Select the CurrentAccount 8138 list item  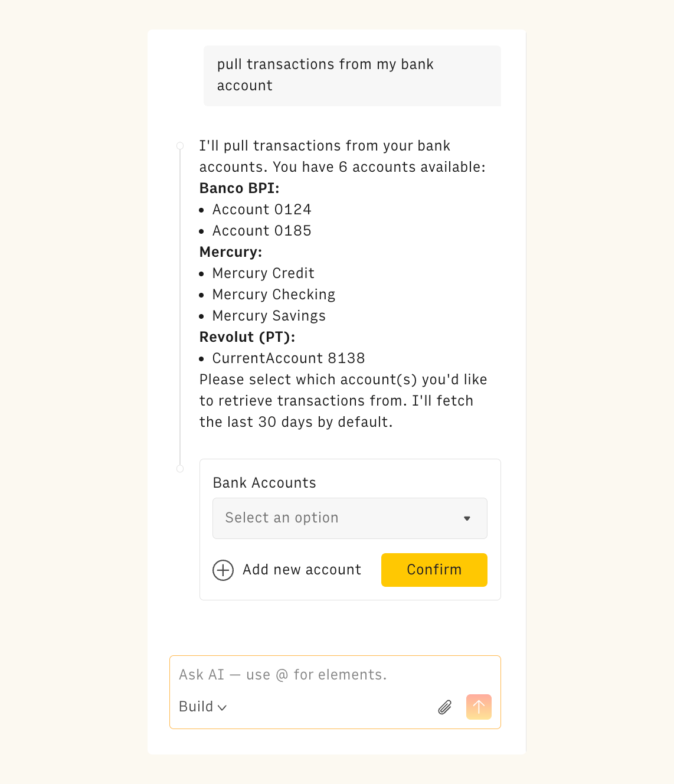point(288,358)
